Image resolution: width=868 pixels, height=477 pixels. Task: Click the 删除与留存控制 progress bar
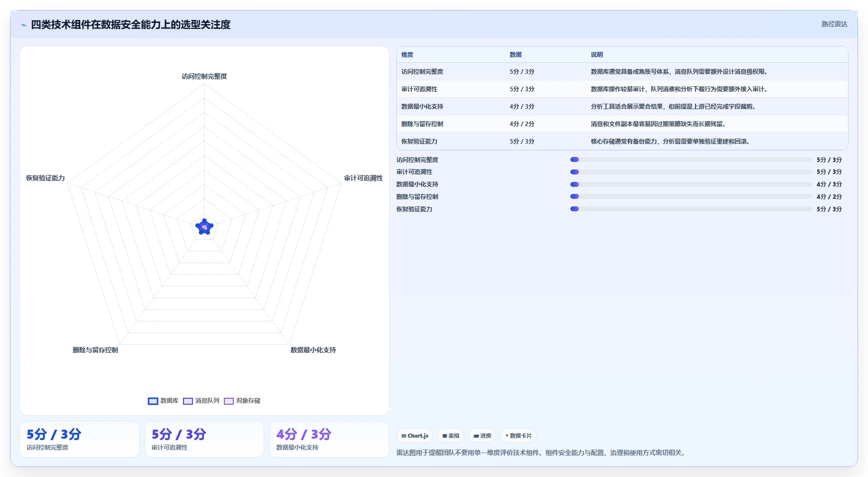click(x=691, y=196)
